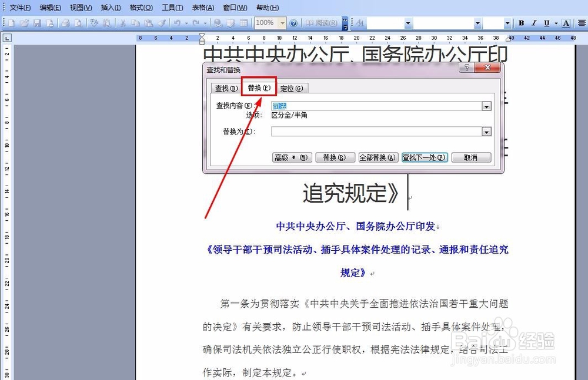Save the document using the Save icon

coord(37,23)
